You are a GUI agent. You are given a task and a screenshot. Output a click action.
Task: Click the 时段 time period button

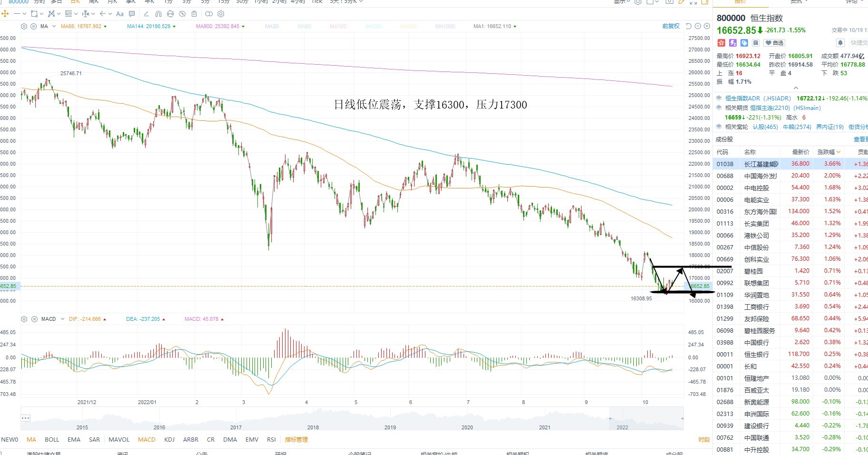click(x=704, y=439)
